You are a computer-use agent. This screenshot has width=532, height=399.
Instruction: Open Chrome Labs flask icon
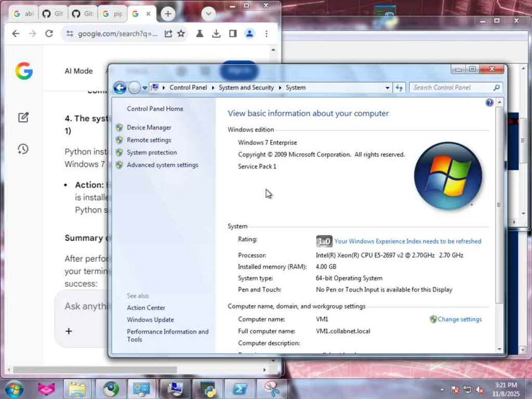(x=199, y=34)
